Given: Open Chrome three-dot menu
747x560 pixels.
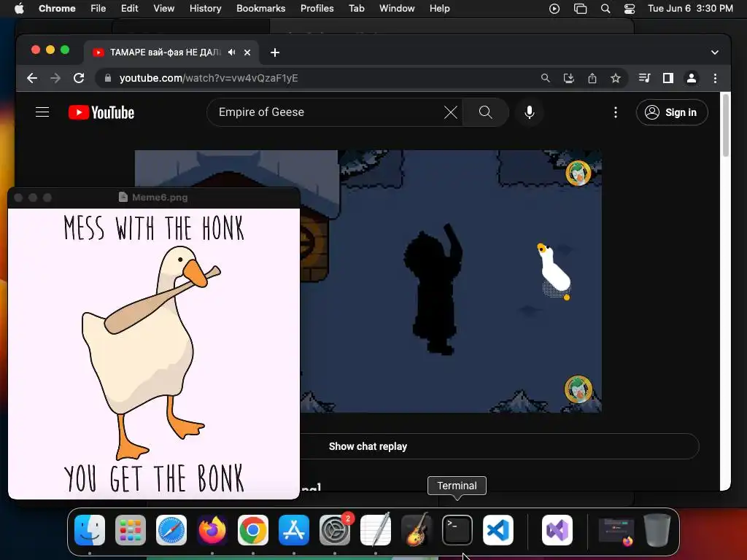Looking at the screenshot, I should 715,78.
